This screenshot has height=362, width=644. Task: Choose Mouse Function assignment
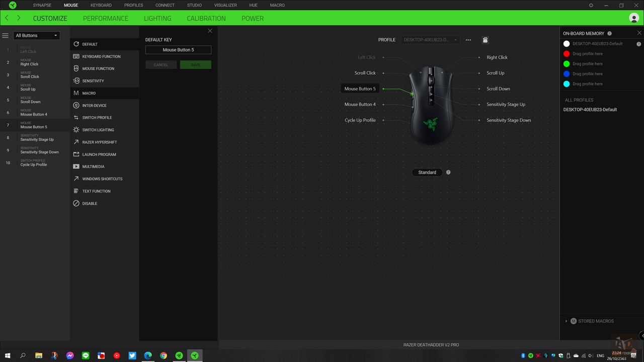tap(105, 68)
